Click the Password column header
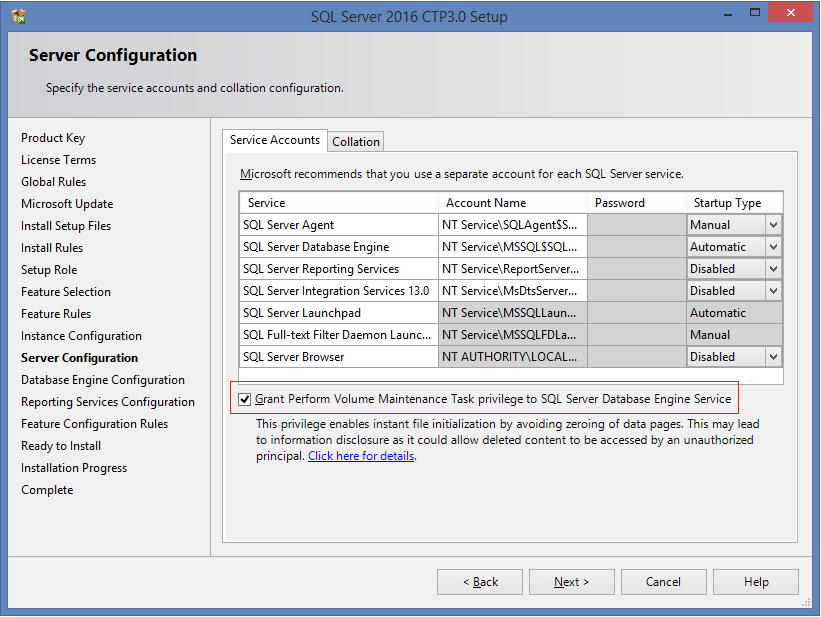821x617 pixels. [x=637, y=203]
